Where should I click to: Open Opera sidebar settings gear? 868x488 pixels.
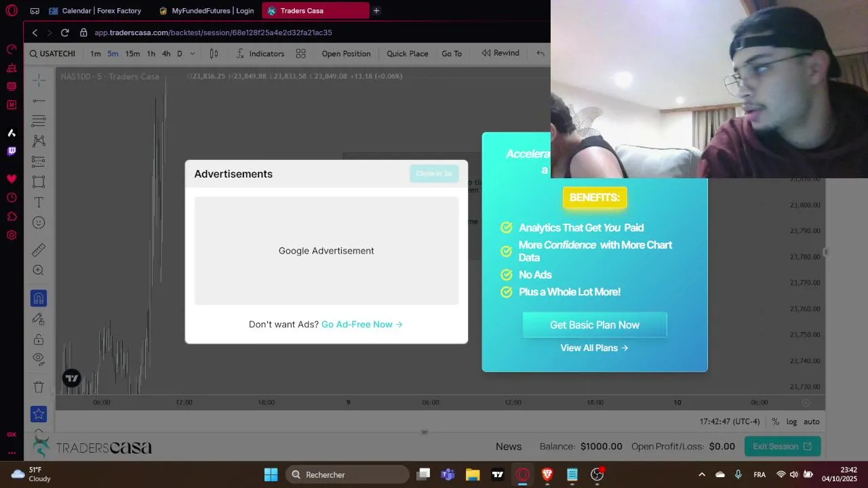12,235
